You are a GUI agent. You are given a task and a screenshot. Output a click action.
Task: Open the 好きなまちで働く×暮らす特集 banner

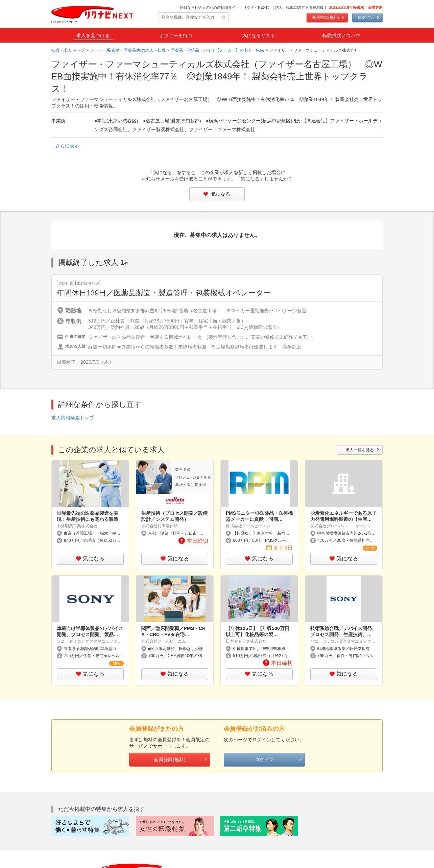click(90, 826)
